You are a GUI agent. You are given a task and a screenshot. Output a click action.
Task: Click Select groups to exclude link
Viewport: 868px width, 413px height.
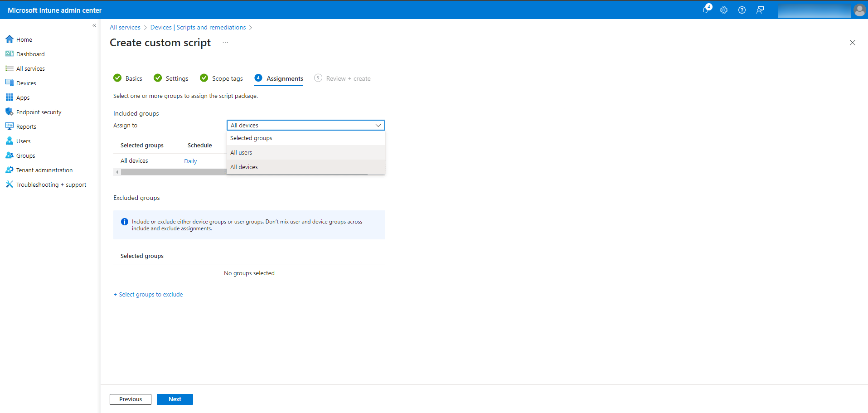click(x=148, y=294)
